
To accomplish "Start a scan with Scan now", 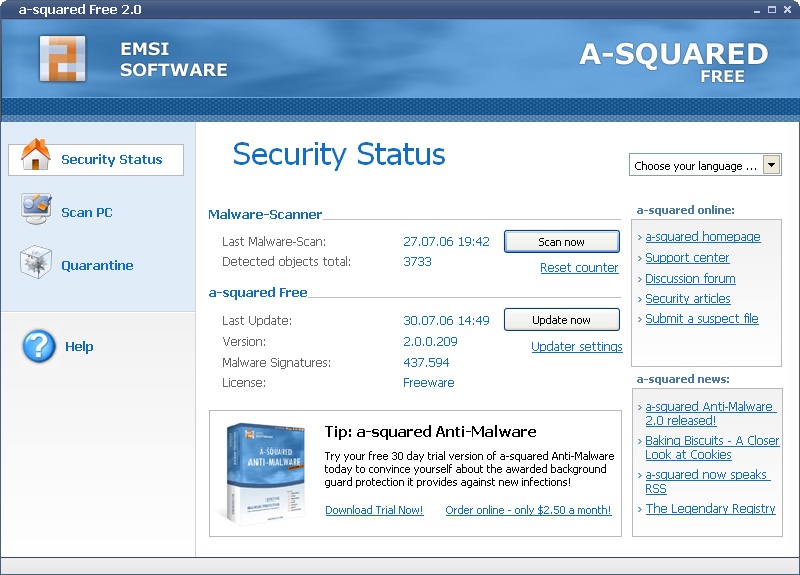I will pos(562,242).
